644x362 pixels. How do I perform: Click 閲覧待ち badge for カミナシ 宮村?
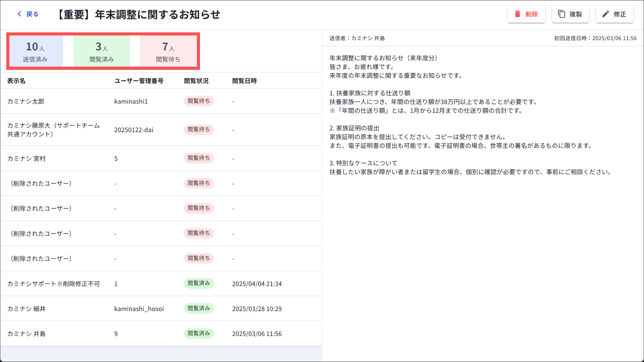pos(199,158)
